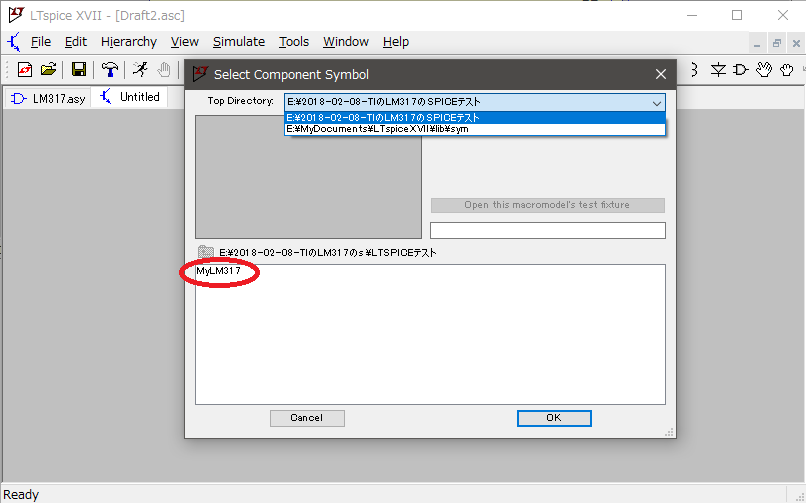
Task: Open the Hierarchy menu
Action: pyautogui.click(x=129, y=42)
